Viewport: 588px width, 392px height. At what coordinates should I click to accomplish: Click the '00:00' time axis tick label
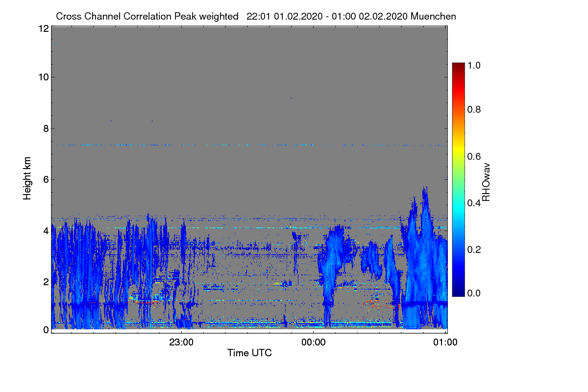coord(314,343)
